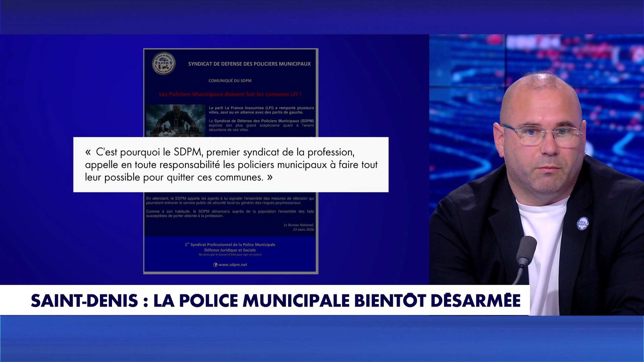Click the SDPM round logo on the document

(164, 63)
